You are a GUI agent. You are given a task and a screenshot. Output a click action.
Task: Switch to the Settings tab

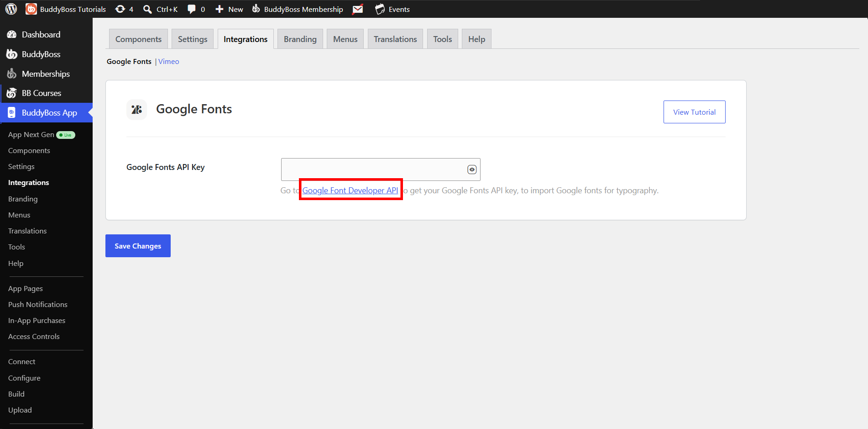coord(193,39)
